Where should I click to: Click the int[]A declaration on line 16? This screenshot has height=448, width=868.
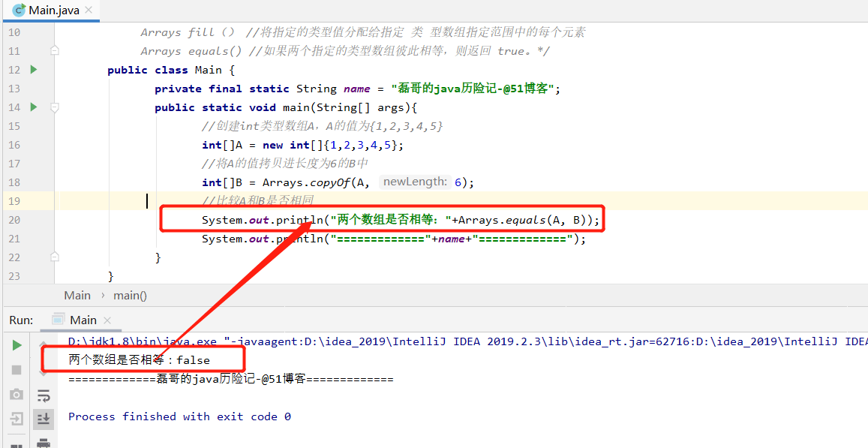coord(223,145)
